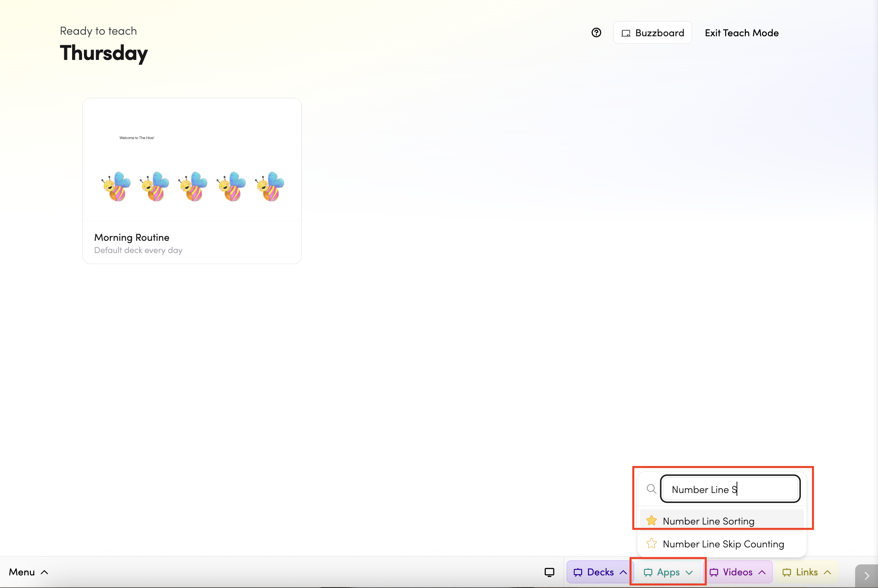This screenshot has width=878, height=588.
Task: Expand the Videos list chevron
Action: click(x=762, y=572)
